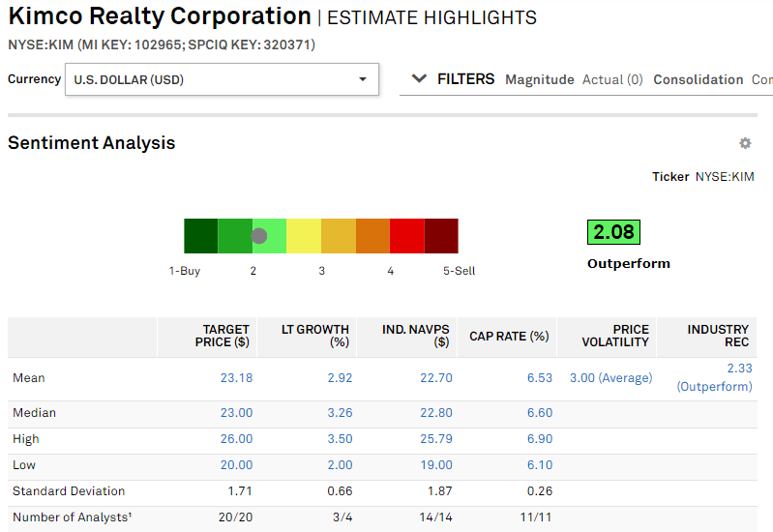Click the High Ind. NAVPS 25.79 value

pyautogui.click(x=435, y=439)
